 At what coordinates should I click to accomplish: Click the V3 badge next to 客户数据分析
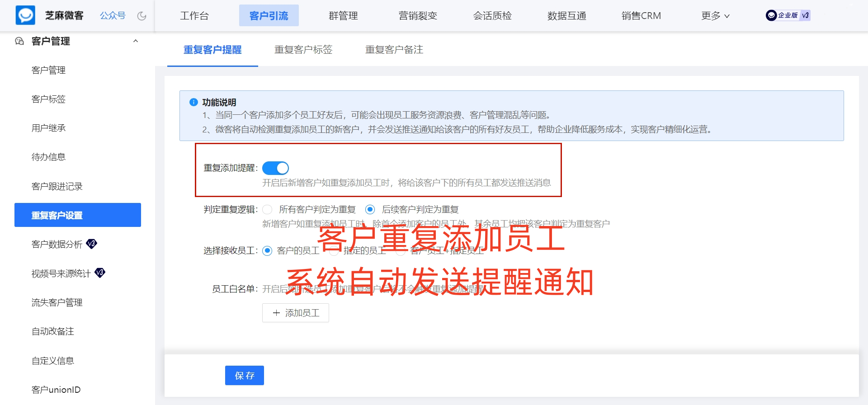[x=91, y=244]
